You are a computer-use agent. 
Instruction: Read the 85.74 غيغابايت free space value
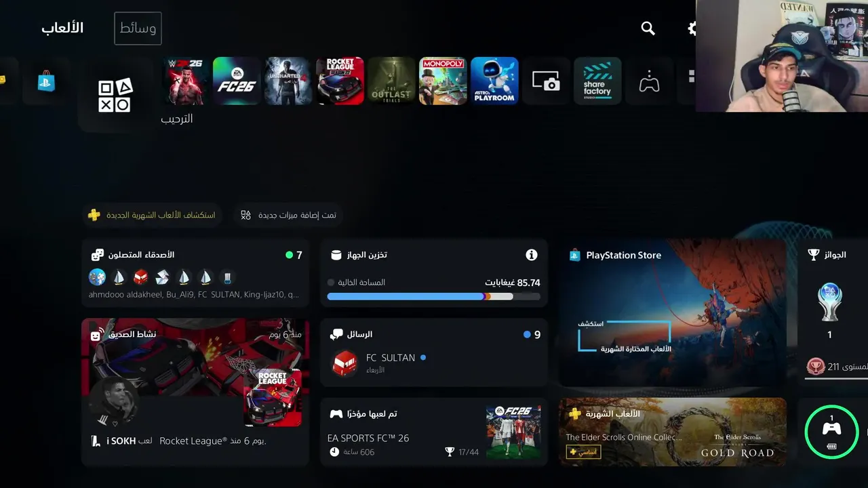click(513, 283)
